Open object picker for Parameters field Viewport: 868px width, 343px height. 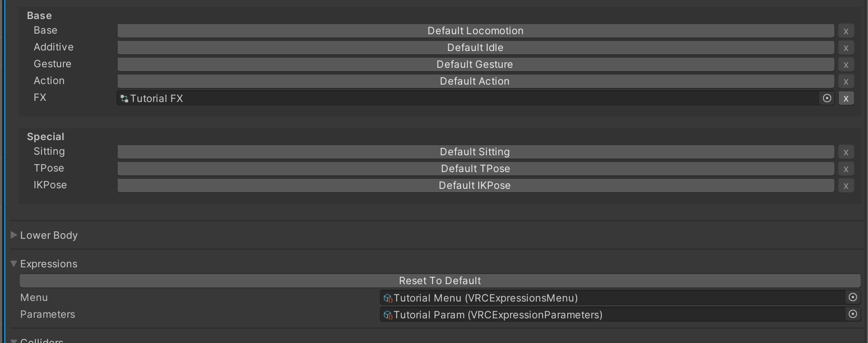[x=853, y=314]
